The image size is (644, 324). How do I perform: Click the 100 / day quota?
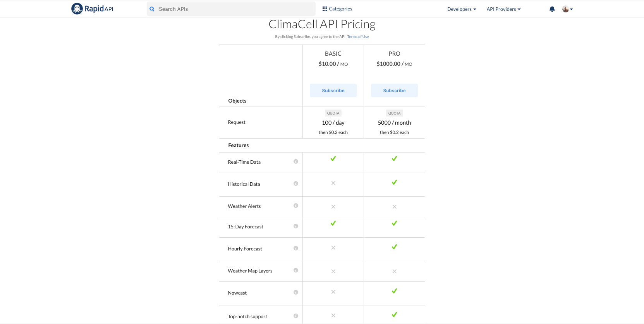[x=333, y=123]
